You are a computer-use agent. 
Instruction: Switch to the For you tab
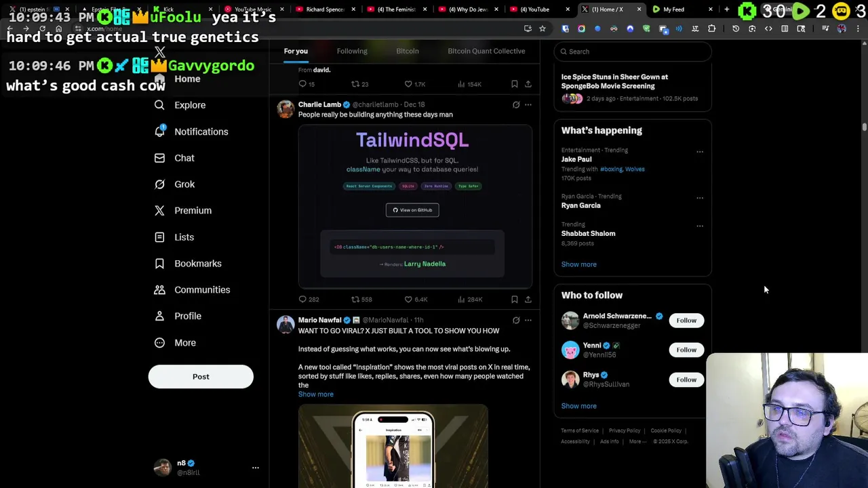tap(296, 51)
